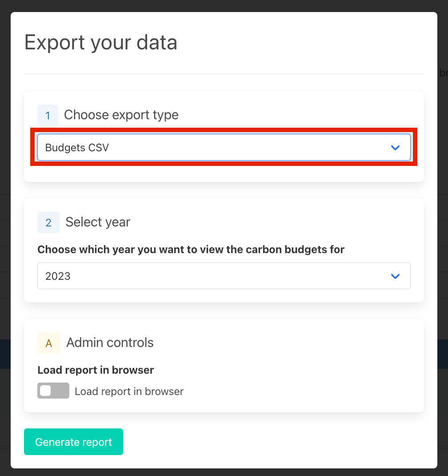
Task: Enable the Load report in browser switch
Action: pos(53,391)
